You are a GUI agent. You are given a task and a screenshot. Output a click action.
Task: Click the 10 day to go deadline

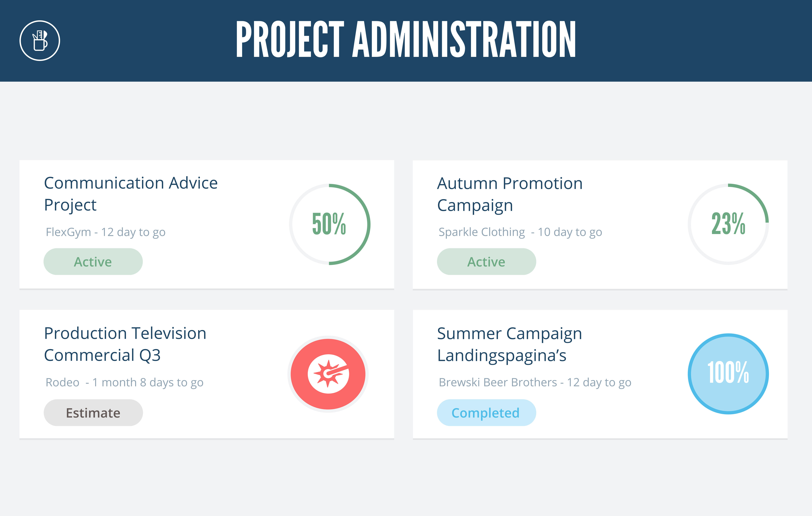570,232
